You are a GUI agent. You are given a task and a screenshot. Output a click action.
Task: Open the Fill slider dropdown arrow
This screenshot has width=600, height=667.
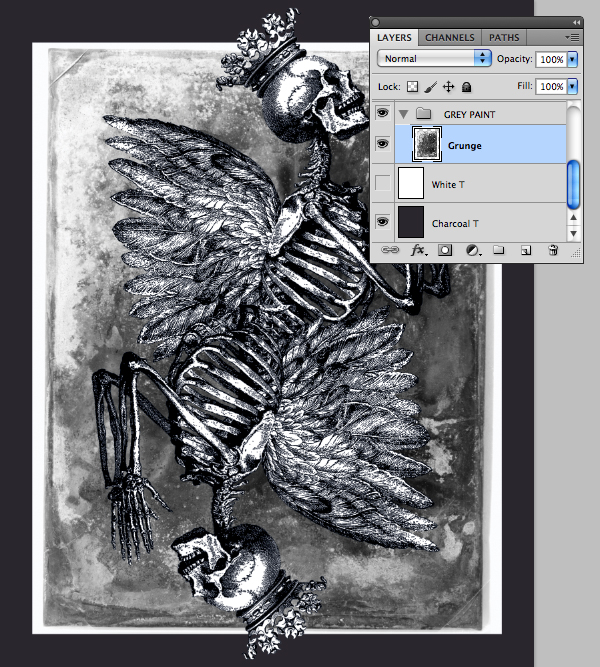(x=572, y=86)
